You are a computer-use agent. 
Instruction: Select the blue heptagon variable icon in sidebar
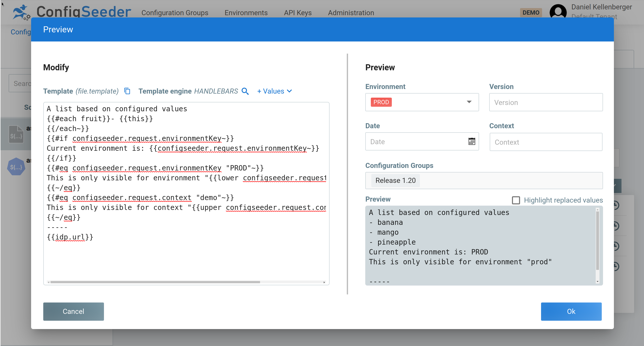pos(16,167)
